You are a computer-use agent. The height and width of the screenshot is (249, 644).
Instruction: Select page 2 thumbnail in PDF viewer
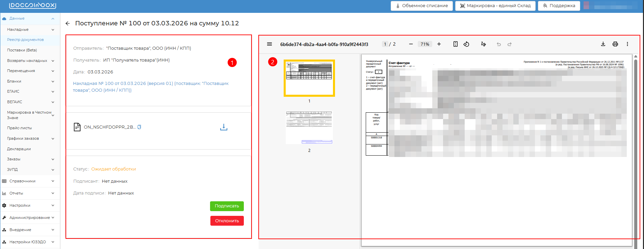[309, 128]
